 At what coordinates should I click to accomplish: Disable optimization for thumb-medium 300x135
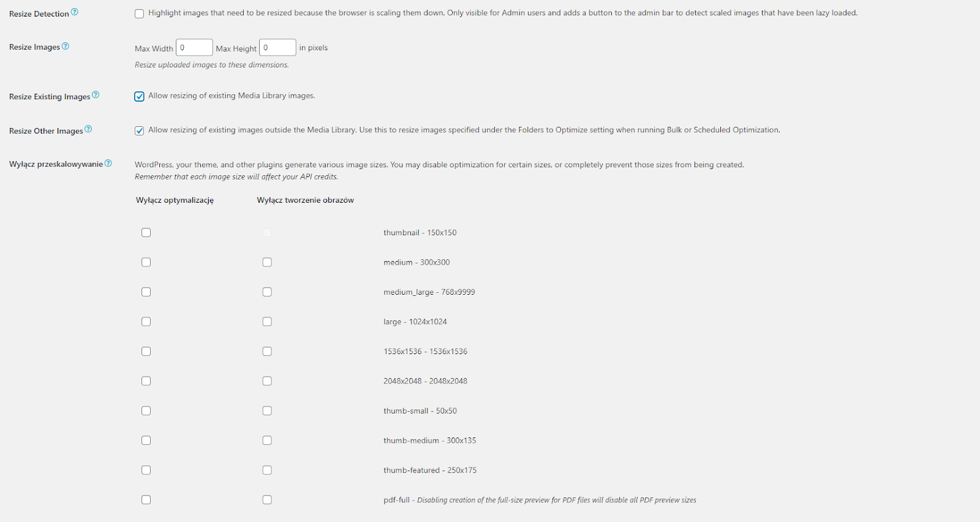tap(146, 441)
